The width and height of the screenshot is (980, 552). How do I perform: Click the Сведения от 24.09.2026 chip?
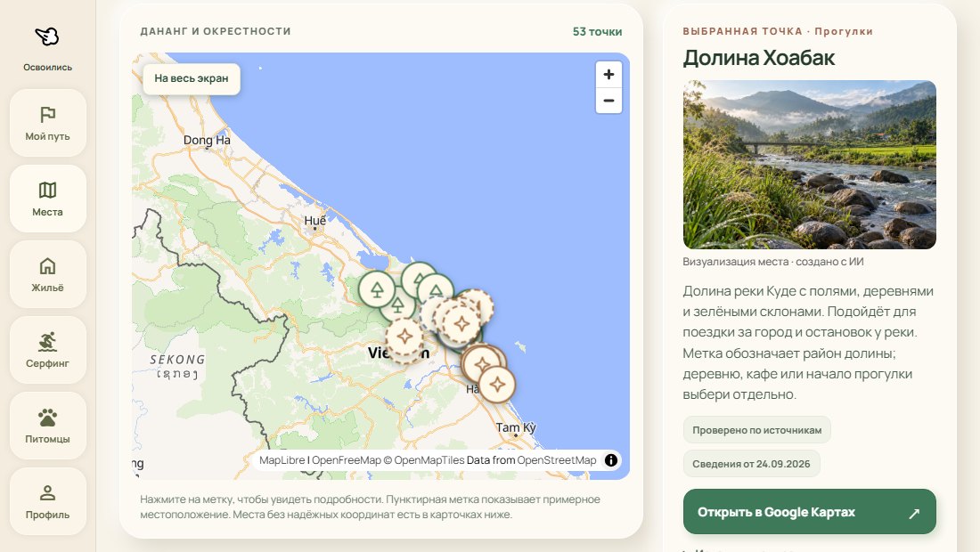[x=751, y=464]
